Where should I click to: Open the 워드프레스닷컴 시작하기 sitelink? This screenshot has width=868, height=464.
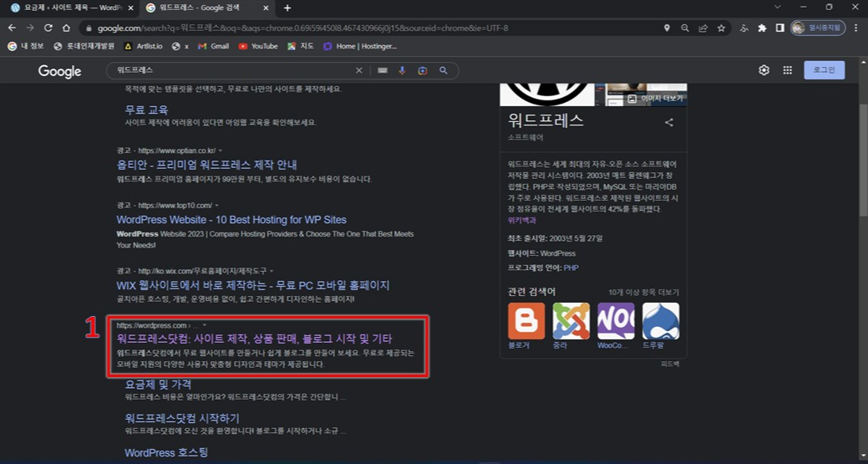tap(182, 418)
